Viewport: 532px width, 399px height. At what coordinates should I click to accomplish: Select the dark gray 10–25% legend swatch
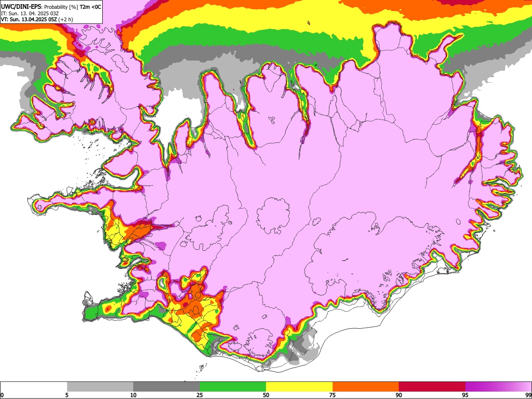(x=167, y=387)
